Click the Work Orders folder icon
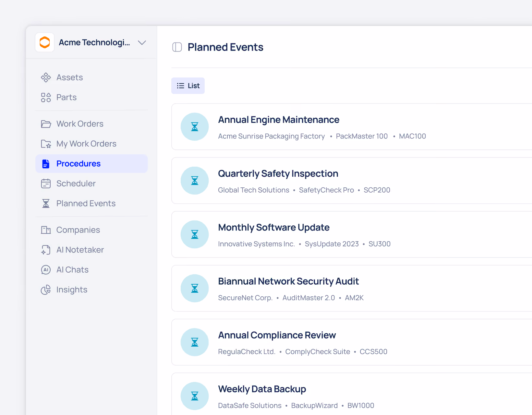This screenshot has width=532, height=415. [46, 124]
